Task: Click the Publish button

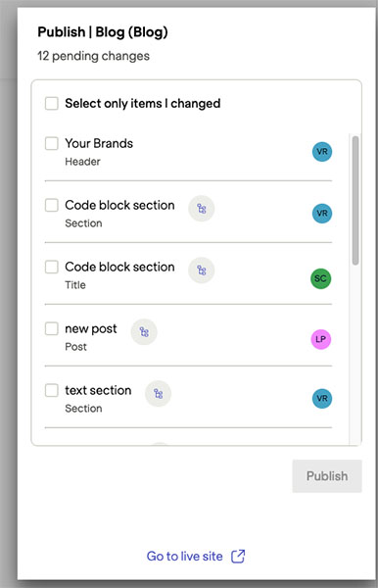Action: [327, 476]
